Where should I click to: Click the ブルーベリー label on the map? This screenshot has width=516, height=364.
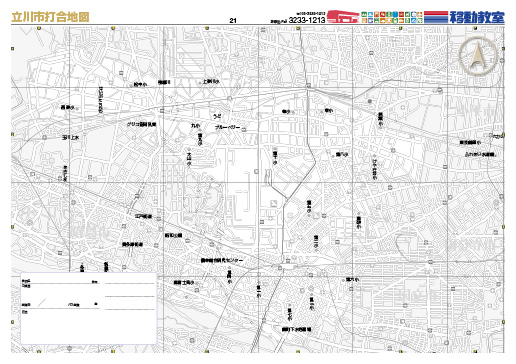[228, 127]
